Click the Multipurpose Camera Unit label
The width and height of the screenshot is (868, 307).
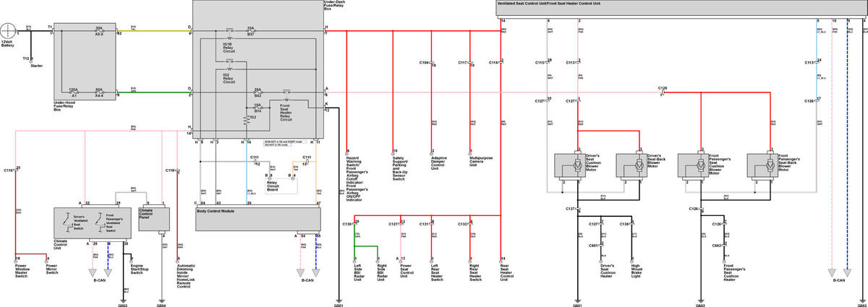point(480,159)
